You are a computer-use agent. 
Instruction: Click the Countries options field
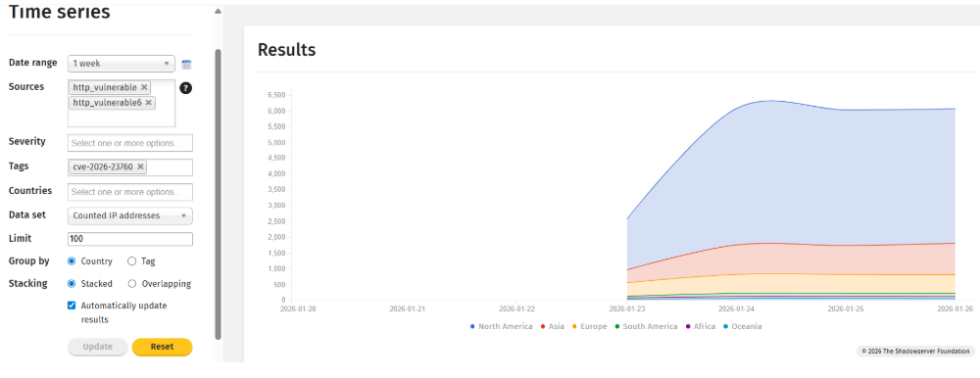[x=130, y=192]
